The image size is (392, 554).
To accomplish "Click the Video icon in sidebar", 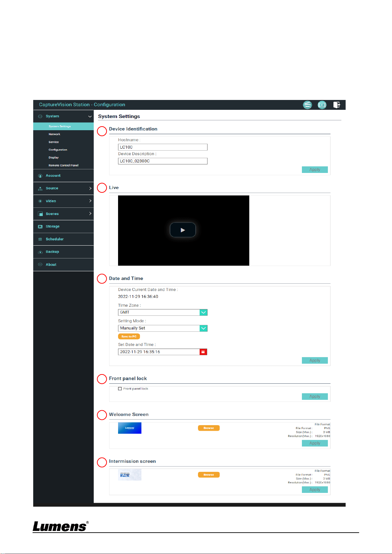I will tap(40, 201).
